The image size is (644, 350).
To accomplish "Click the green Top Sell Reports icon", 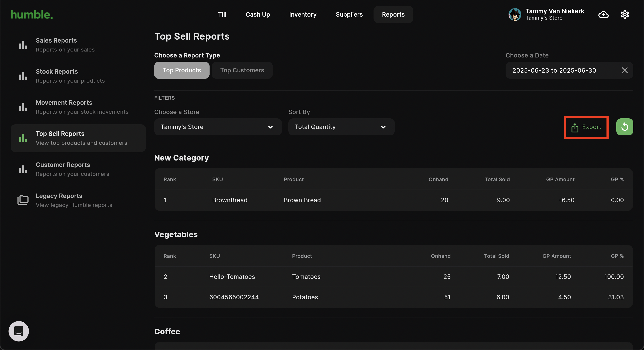I will click(23, 138).
